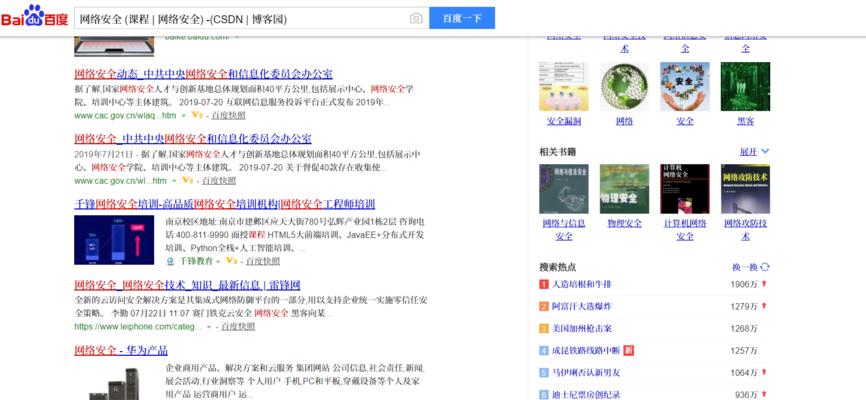The image size is (866, 400).
Task: Open image search via camera icon
Action: click(x=416, y=18)
